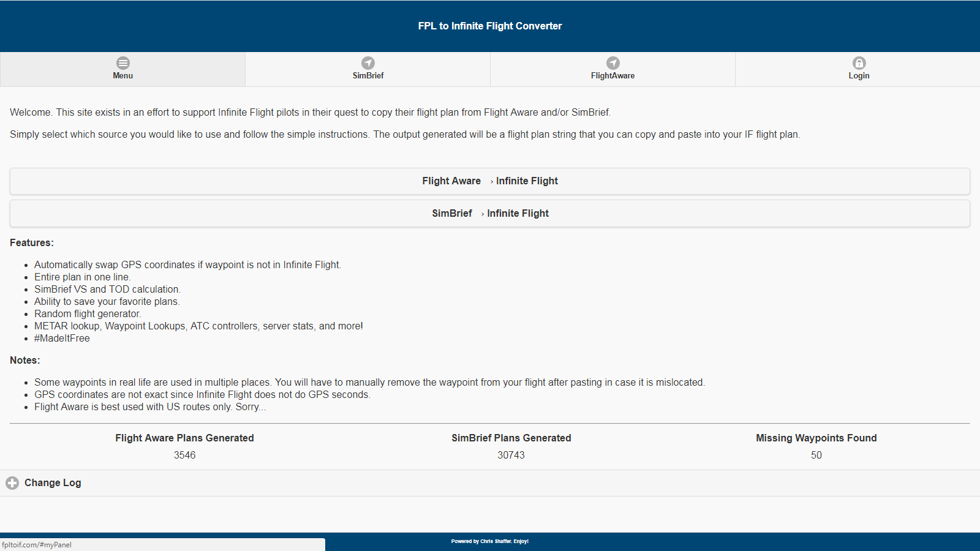Expand the Change Log section
Viewport: 980px width, 551px height.
click(490, 483)
